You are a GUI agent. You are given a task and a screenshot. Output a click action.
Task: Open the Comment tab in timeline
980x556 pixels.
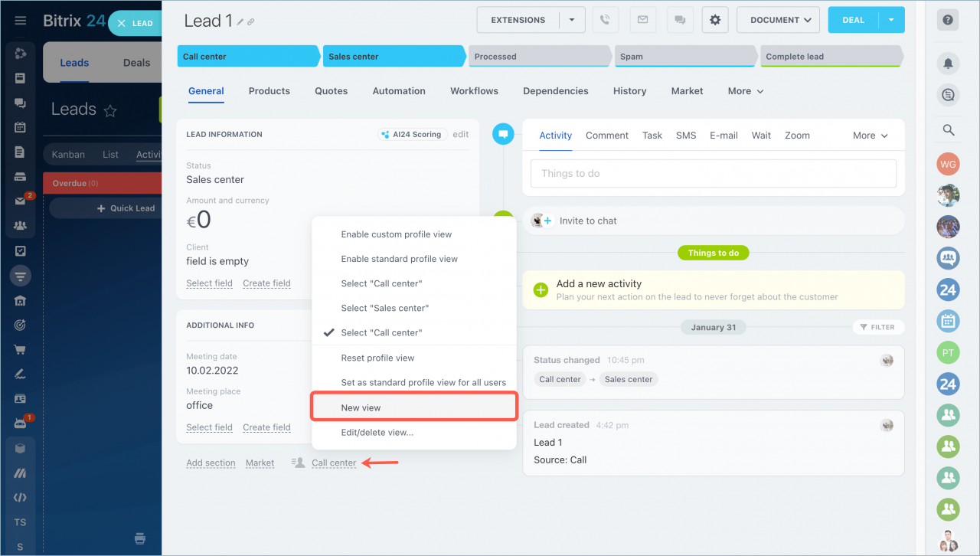(x=607, y=136)
